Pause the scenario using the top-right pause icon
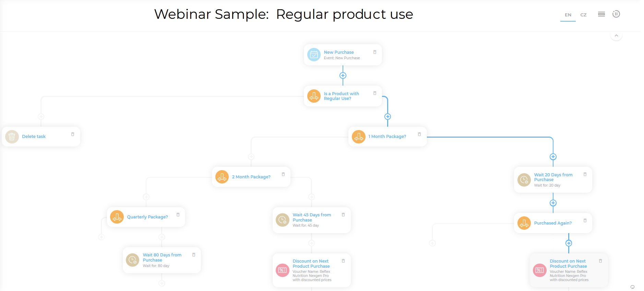The height and width of the screenshot is (291, 644). click(x=616, y=14)
